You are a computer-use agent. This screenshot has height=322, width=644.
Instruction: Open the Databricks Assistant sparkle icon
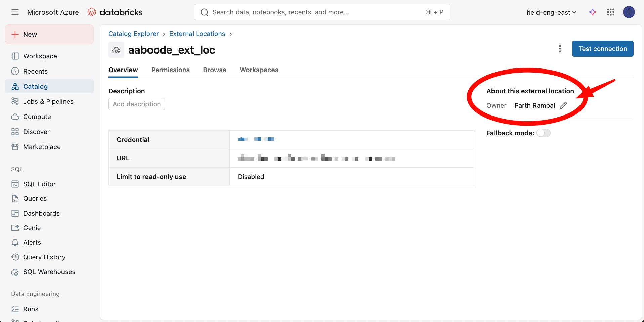(593, 12)
